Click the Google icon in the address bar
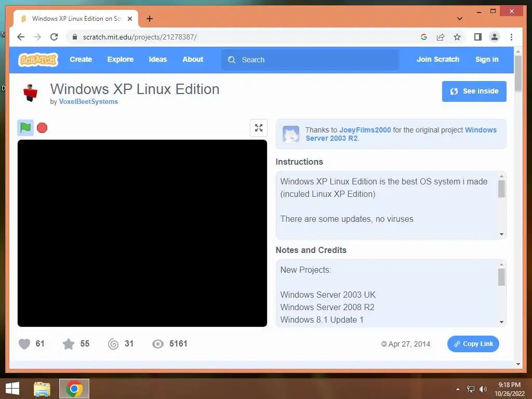This screenshot has width=532, height=399. click(x=424, y=37)
